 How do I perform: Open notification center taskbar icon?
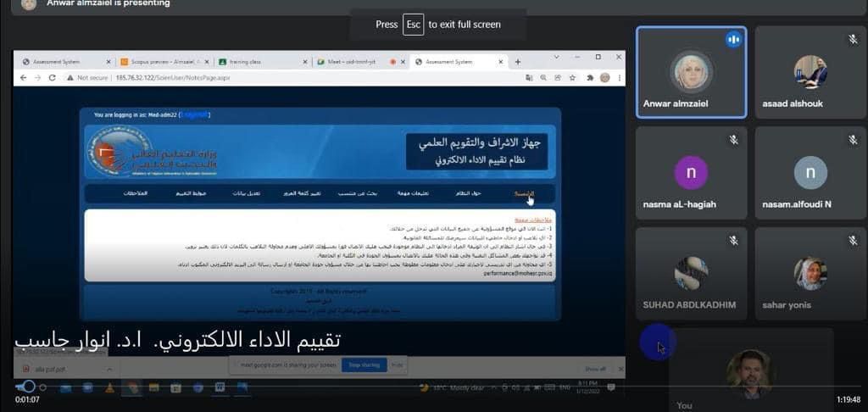tap(611, 387)
